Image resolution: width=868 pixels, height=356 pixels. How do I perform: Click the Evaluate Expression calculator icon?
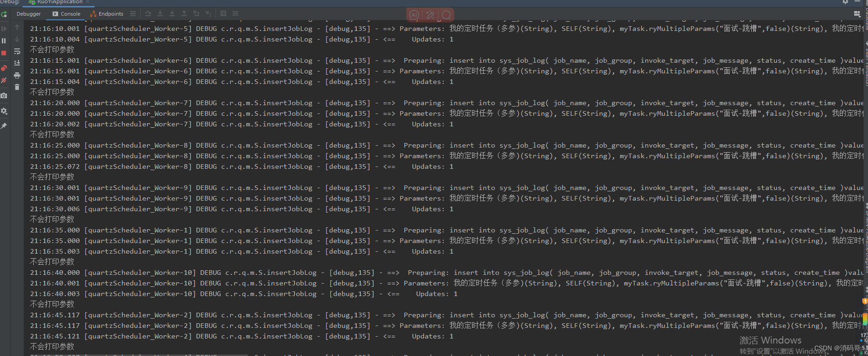[223, 14]
